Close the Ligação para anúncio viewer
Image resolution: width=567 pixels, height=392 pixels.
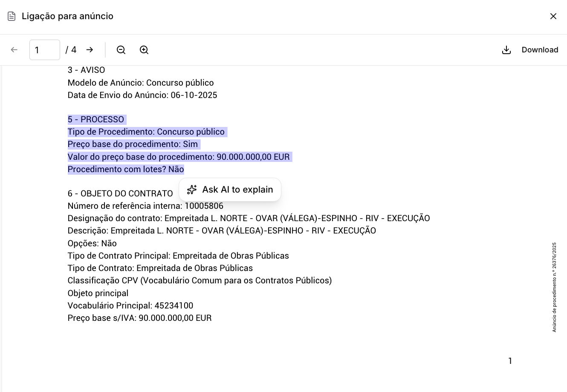(x=553, y=16)
